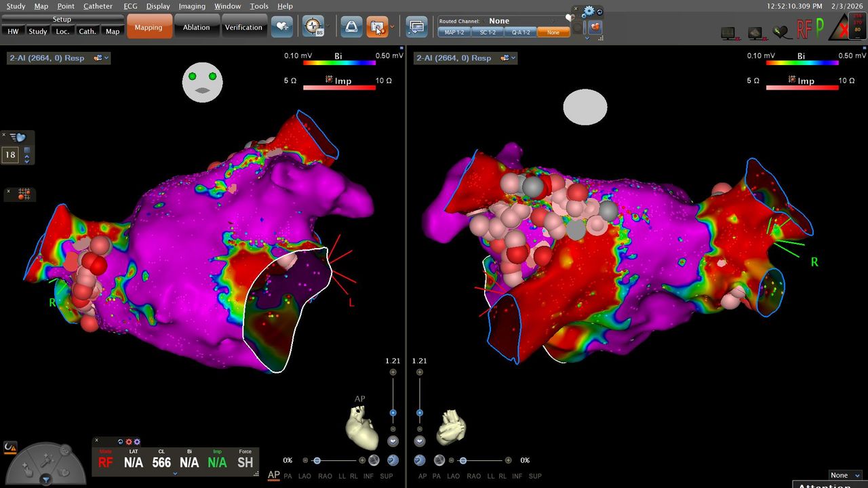Viewport: 868px width, 488px height.
Task: Select the orange None routed channel option
Action: click(553, 33)
